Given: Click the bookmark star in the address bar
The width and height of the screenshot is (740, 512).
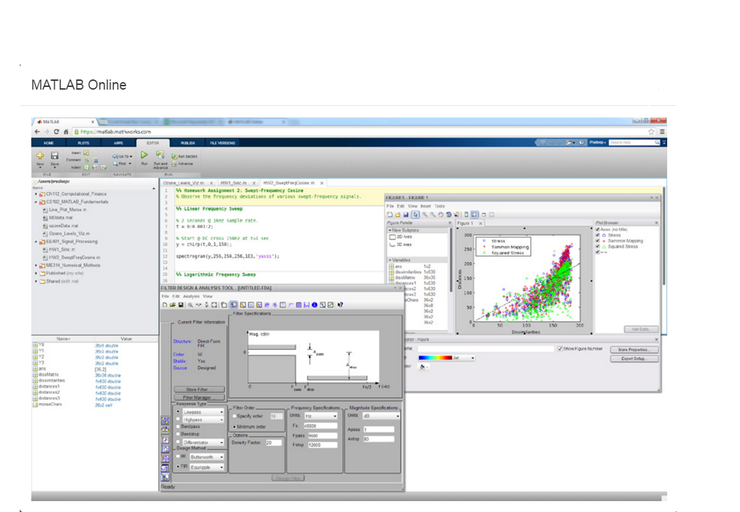Looking at the screenshot, I should [x=651, y=132].
